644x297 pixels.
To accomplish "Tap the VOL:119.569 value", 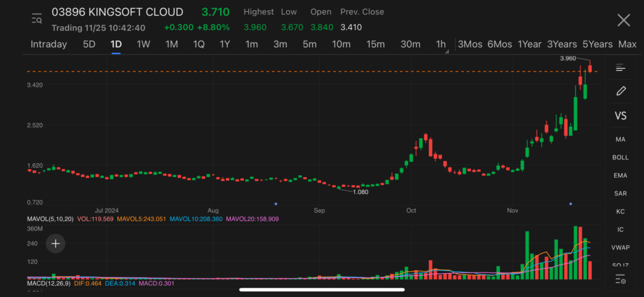I will click(95, 219).
